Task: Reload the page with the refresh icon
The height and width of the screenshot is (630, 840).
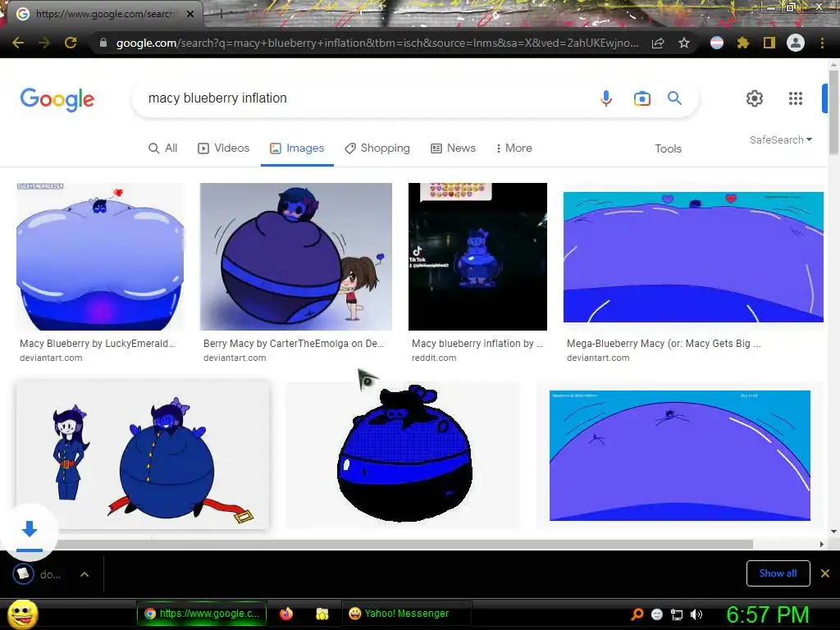Action: point(71,43)
